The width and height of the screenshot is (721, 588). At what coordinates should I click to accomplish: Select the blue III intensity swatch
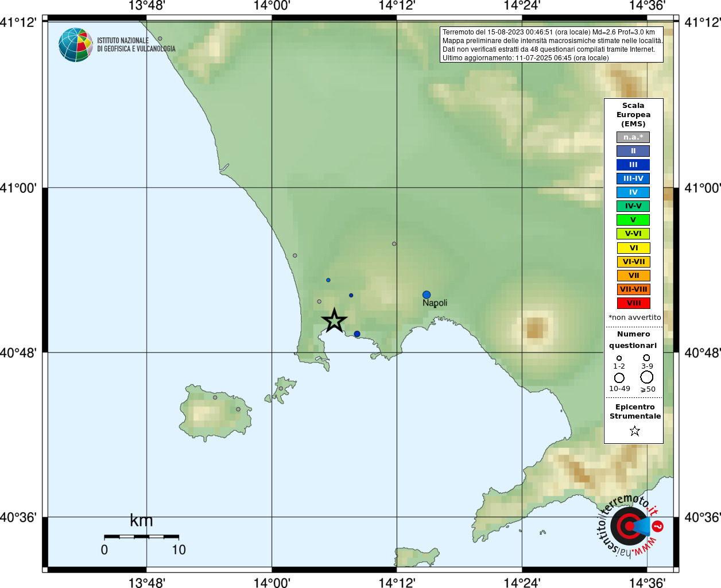[633, 165]
